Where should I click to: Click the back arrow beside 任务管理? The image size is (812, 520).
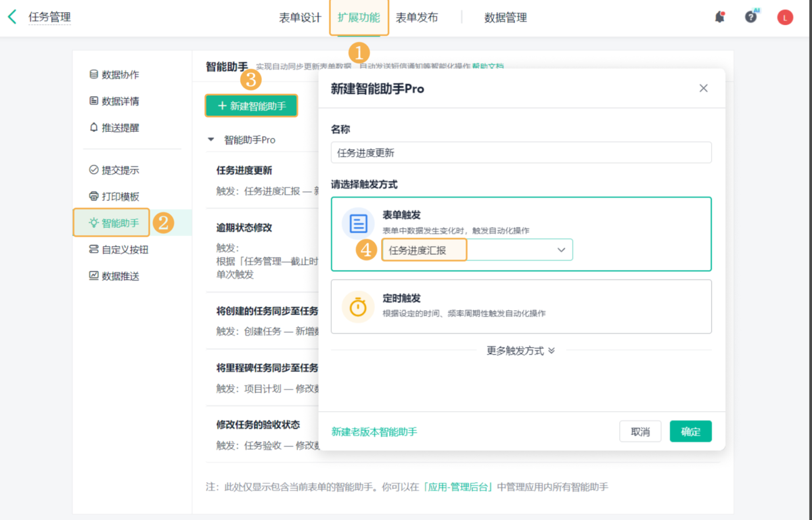click(x=12, y=17)
